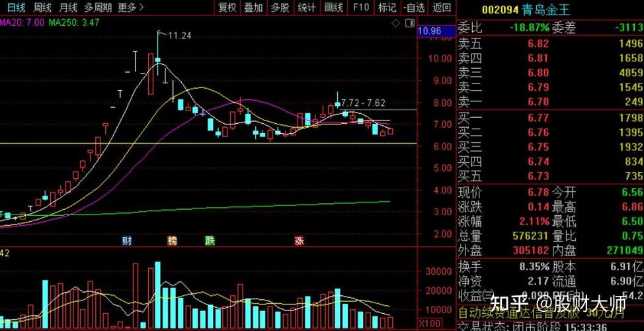
Task: Click the 返回 back button
Action: [x=442, y=7]
